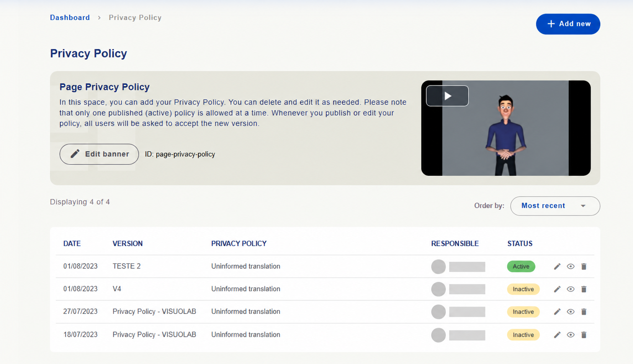Image resolution: width=633 pixels, height=364 pixels.
Task: Delete the V4 policy trash icon
Action: click(584, 289)
